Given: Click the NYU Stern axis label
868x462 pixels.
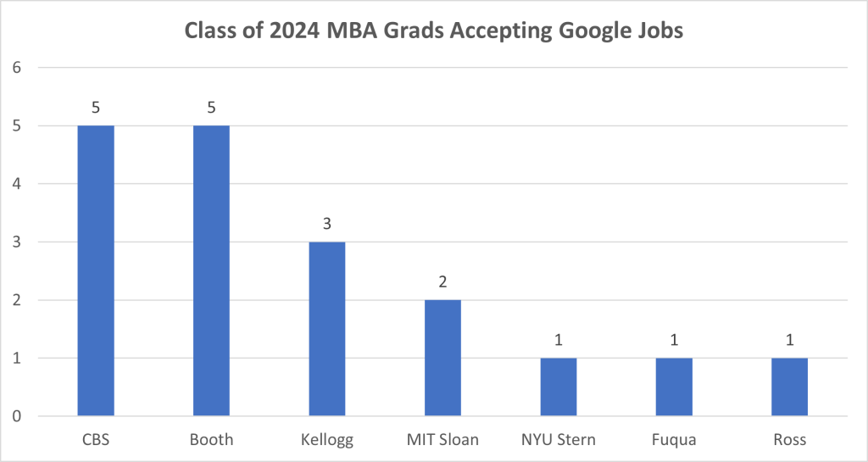Looking at the screenshot, I should pyautogui.click(x=559, y=441).
